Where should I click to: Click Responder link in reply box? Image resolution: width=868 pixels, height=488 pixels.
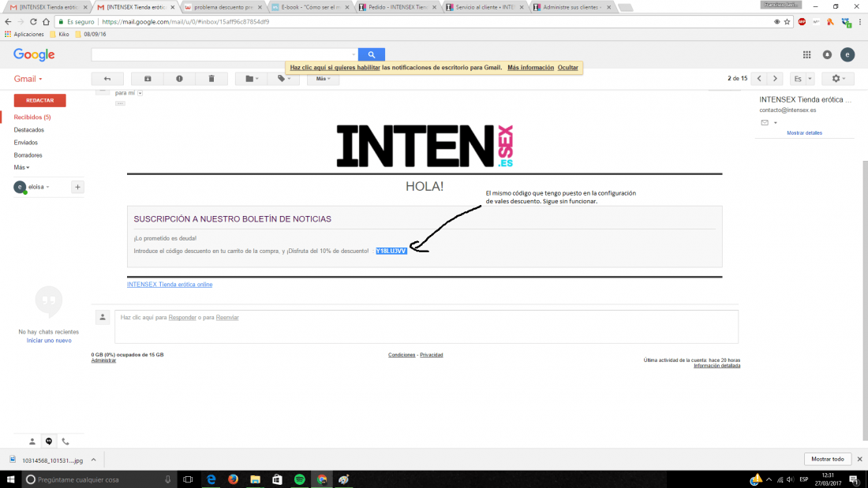click(182, 318)
